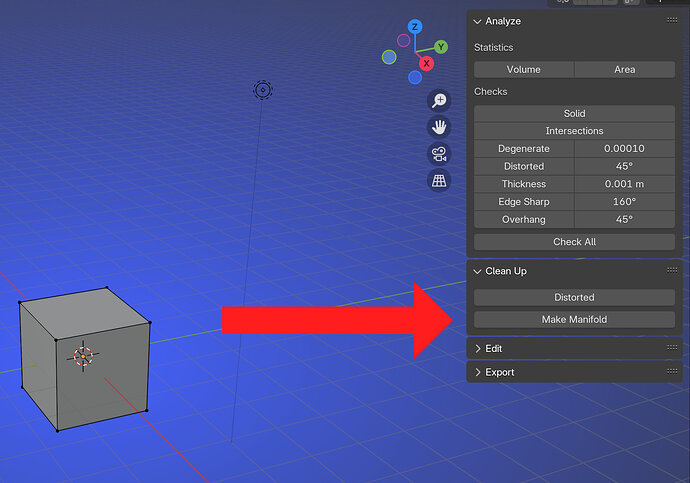690x483 pixels.
Task: Click the Volume statistics button
Action: [524, 70]
